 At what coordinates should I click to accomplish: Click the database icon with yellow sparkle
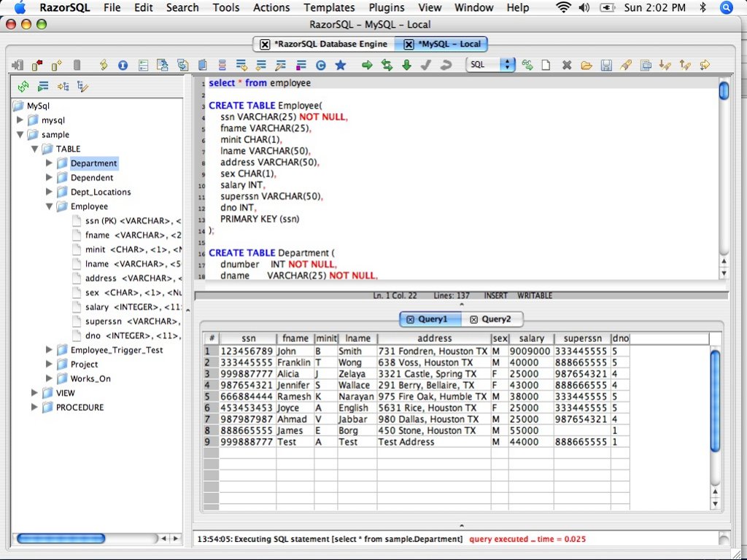pos(57,65)
